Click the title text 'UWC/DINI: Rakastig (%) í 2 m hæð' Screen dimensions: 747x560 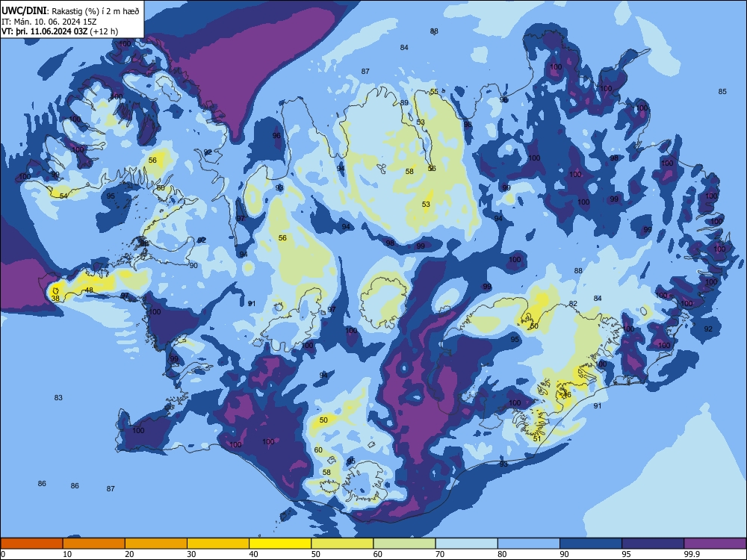[x=70, y=11]
